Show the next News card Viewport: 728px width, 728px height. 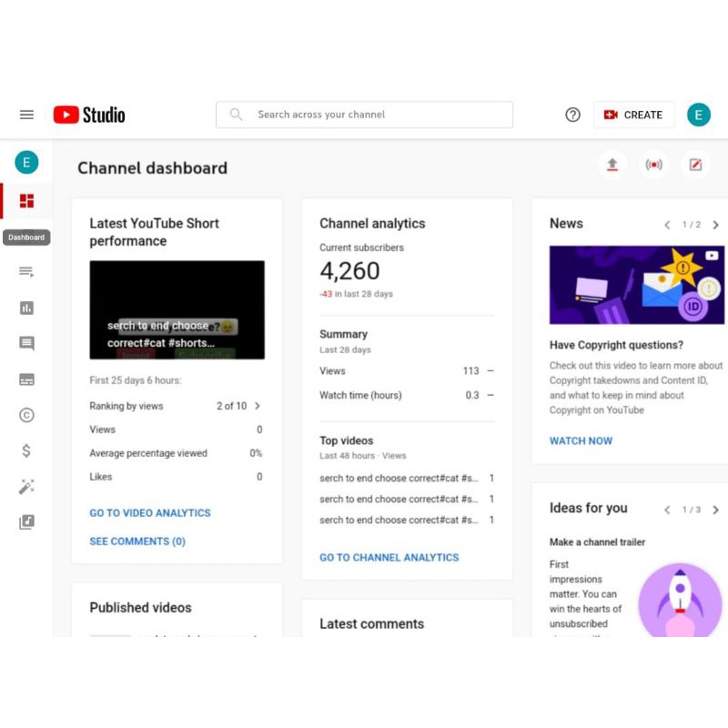(716, 224)
